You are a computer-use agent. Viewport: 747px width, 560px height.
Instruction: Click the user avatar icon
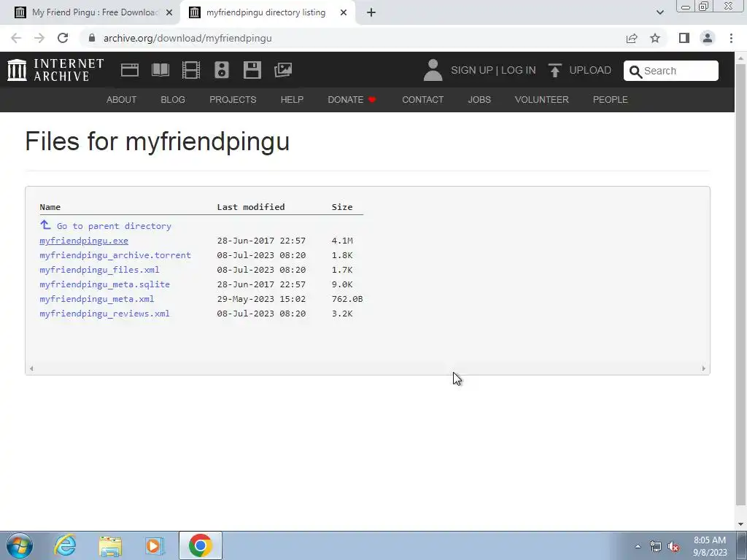point(433,70)
